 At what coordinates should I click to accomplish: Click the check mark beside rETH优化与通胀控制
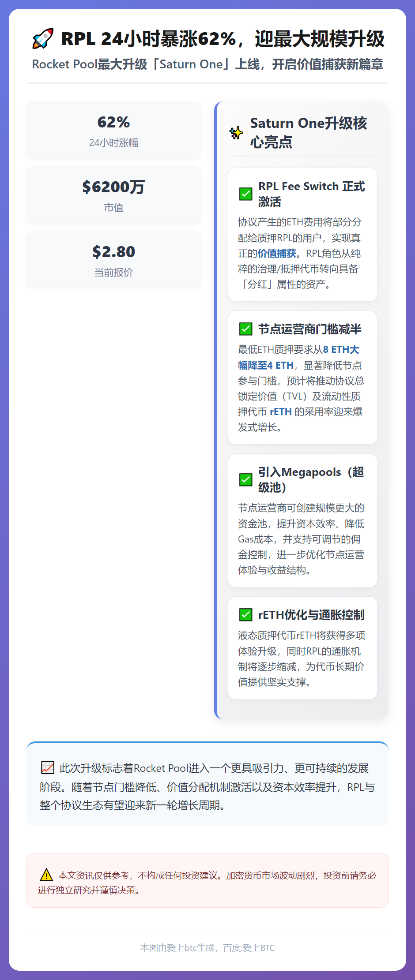click(x=245, y=615)
